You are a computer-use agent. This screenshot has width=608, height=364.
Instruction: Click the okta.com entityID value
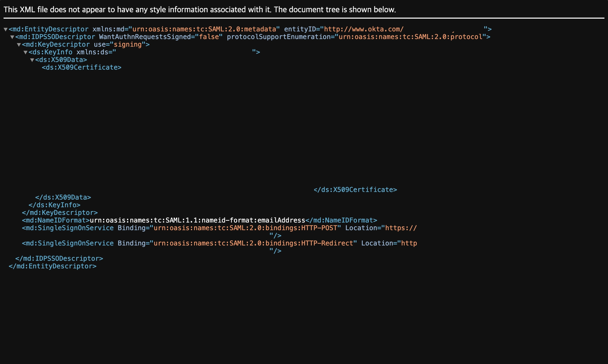click(x=363, y=29)
